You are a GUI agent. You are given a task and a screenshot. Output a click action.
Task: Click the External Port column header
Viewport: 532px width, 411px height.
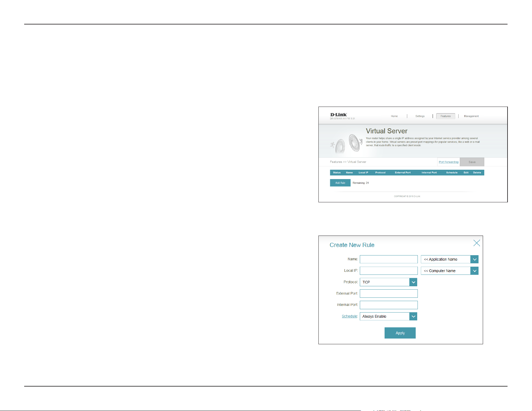(x=403, y=173)
